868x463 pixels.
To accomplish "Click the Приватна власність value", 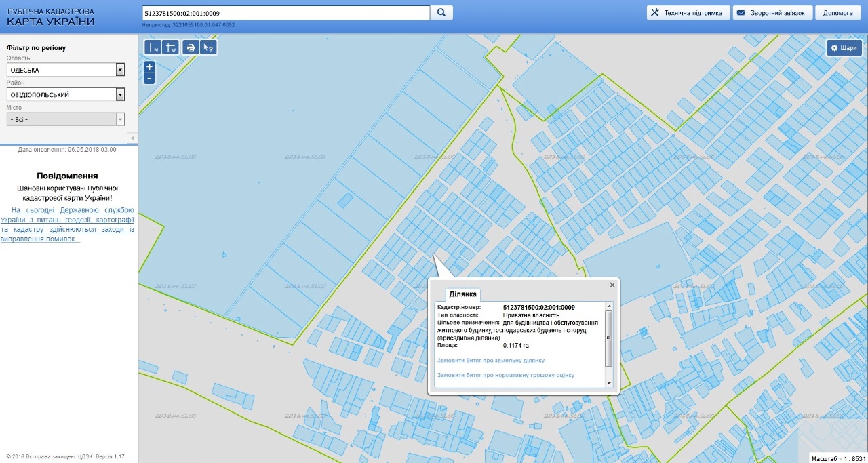I will coord(531,315).
